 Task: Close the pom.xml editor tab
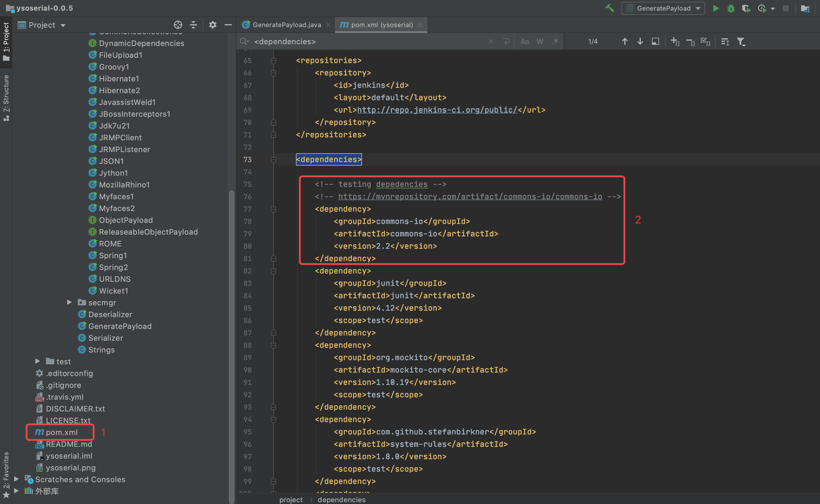420,25
